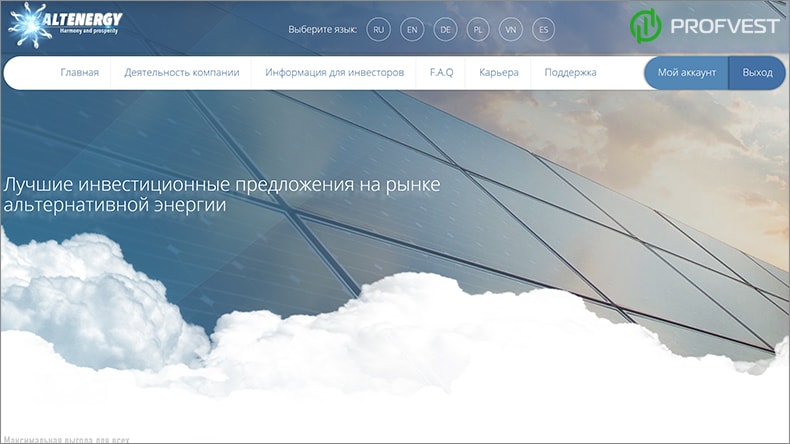Switch language to ES
Viewport: 790px width, 444px height.
tap(543, 30)
